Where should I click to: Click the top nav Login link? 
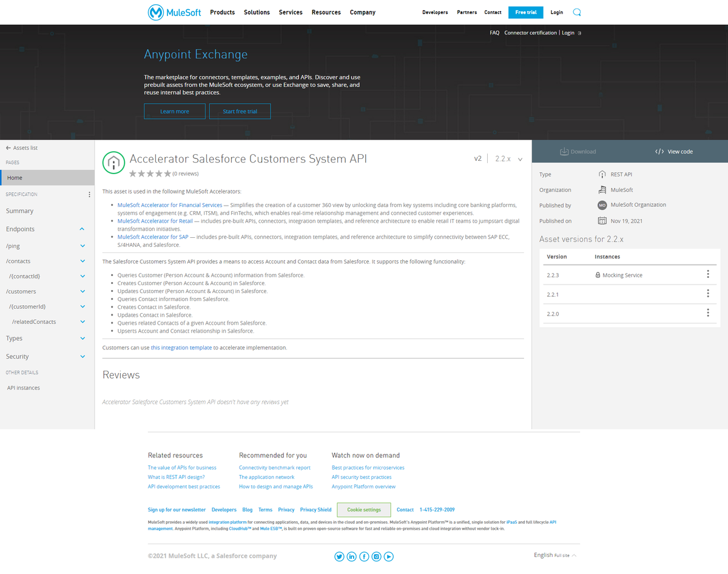click(556, 12)
